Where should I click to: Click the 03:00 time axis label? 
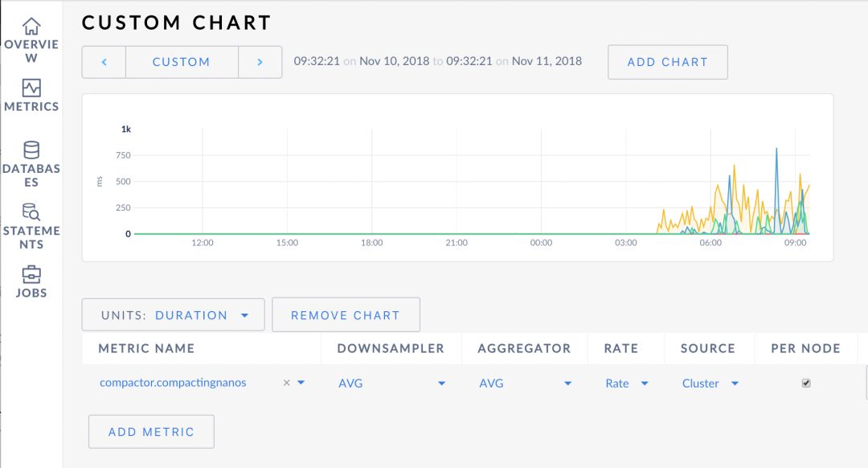[625, 243]
